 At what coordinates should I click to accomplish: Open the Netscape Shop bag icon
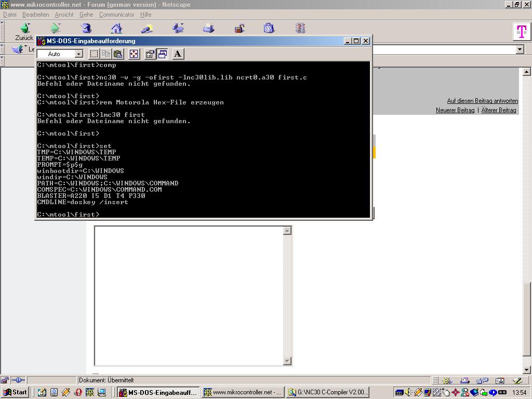[x=269, y=28]
